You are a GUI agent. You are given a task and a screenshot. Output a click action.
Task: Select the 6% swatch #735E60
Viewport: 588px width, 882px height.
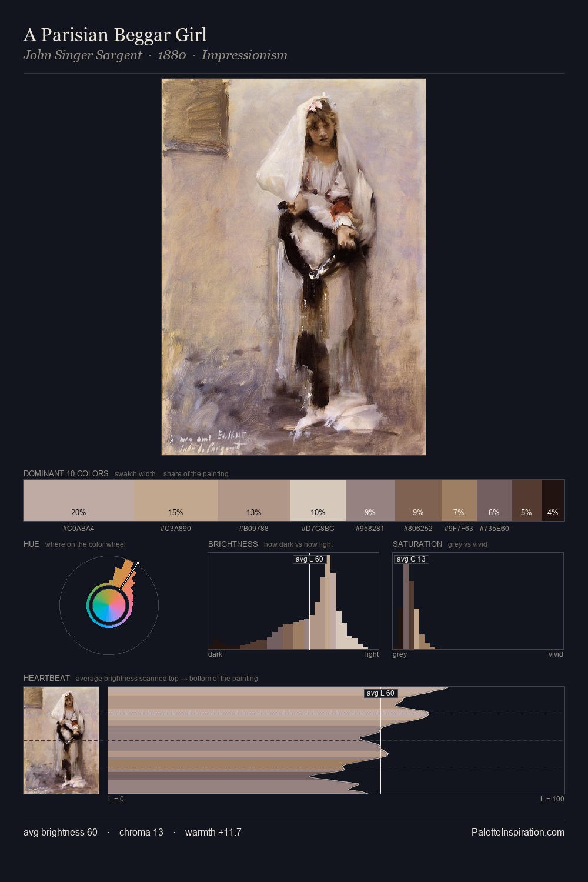[495, 500]
